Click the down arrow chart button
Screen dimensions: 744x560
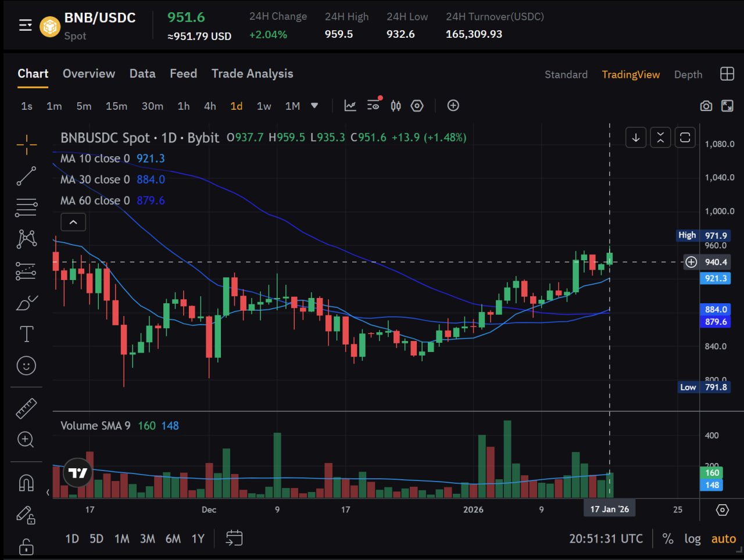click(636, 137)
